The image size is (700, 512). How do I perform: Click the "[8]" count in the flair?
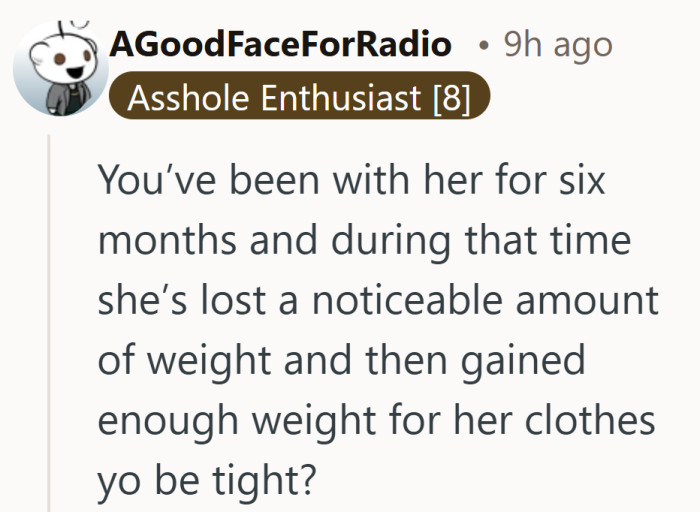(x=452, y=98)
